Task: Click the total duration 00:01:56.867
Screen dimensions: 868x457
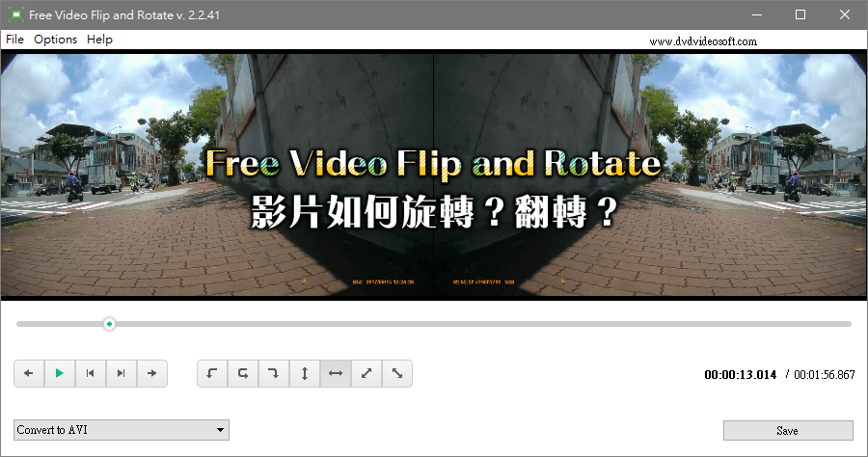Action: point(825,374)
